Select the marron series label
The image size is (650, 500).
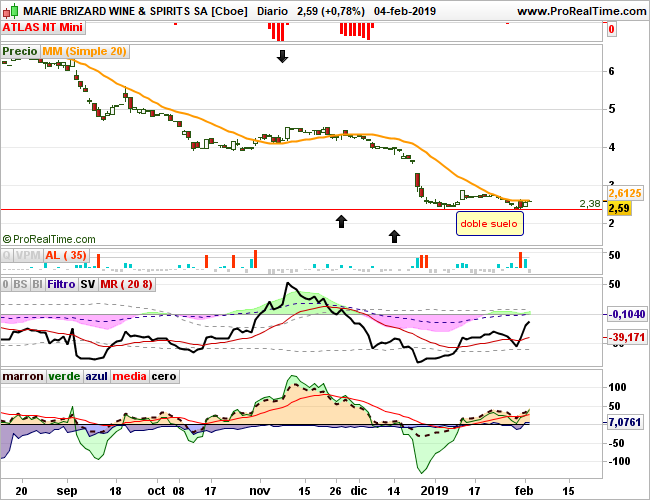click(x=23, y=376)
